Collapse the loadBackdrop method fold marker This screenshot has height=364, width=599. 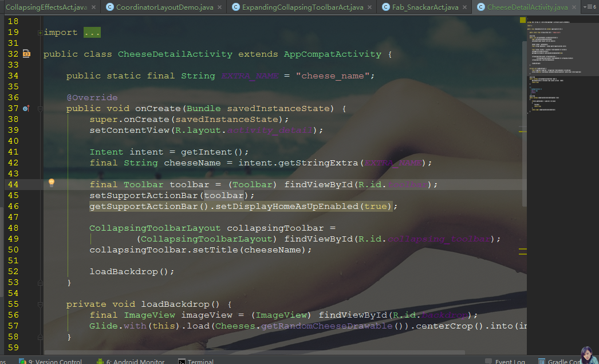click(x=40, y=304)
